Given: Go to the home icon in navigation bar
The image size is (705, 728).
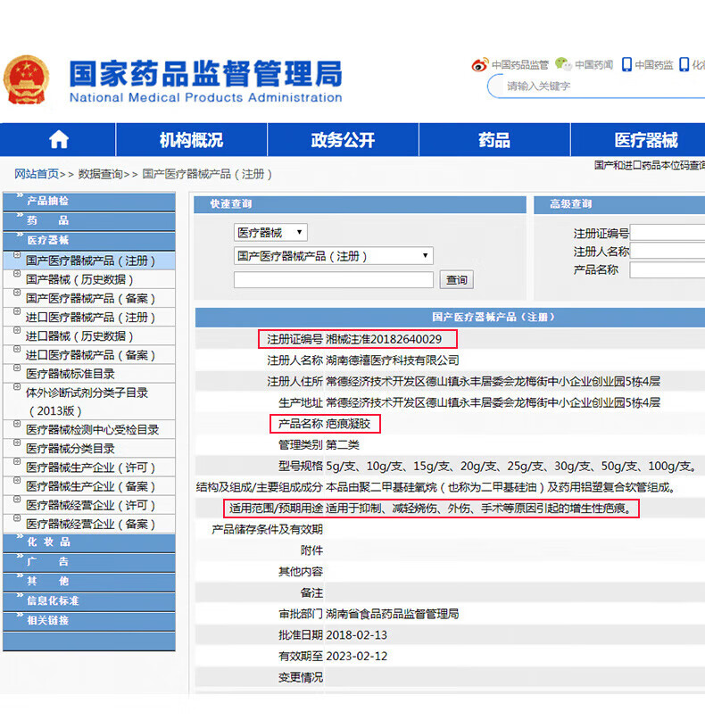Looking at the screenshot, I should (x=59, y=140).
